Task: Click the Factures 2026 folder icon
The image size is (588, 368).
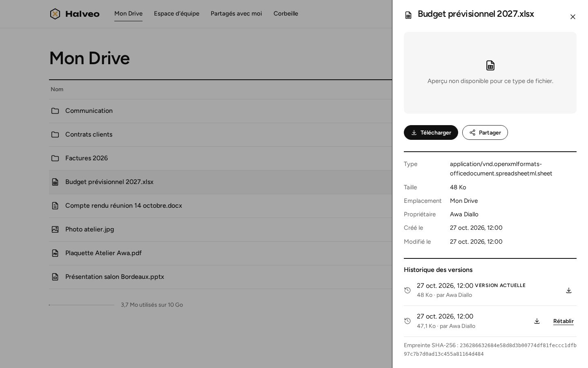Action: click(x=55, y=158)
